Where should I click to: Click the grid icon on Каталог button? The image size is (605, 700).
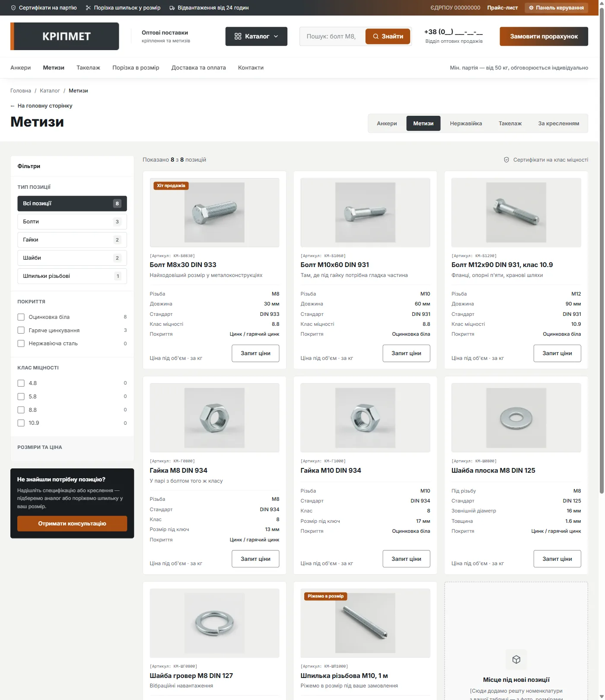238,36
